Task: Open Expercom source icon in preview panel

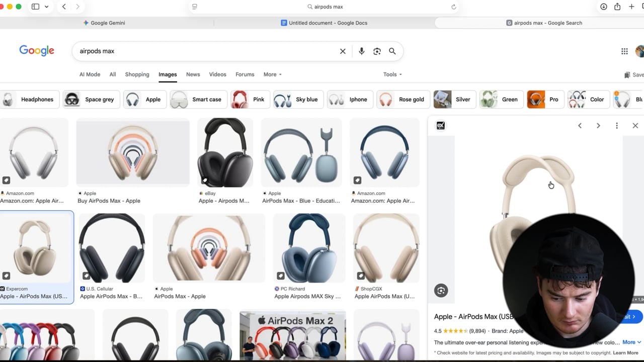Action: (441, 126)
